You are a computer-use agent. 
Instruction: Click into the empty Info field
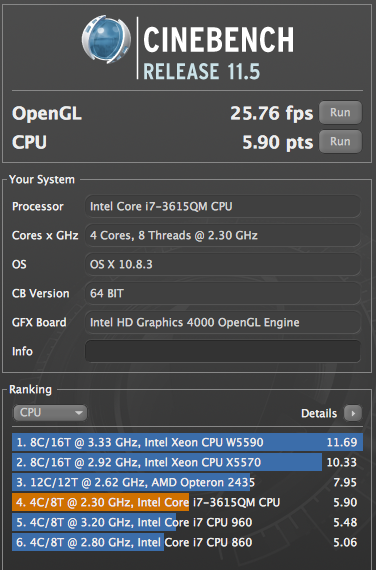click(x=223, y=351)
